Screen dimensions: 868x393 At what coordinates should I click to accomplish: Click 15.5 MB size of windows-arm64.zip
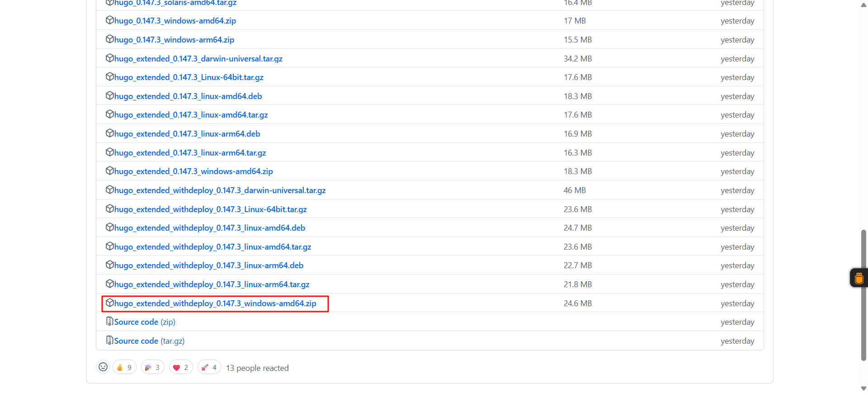578,40
